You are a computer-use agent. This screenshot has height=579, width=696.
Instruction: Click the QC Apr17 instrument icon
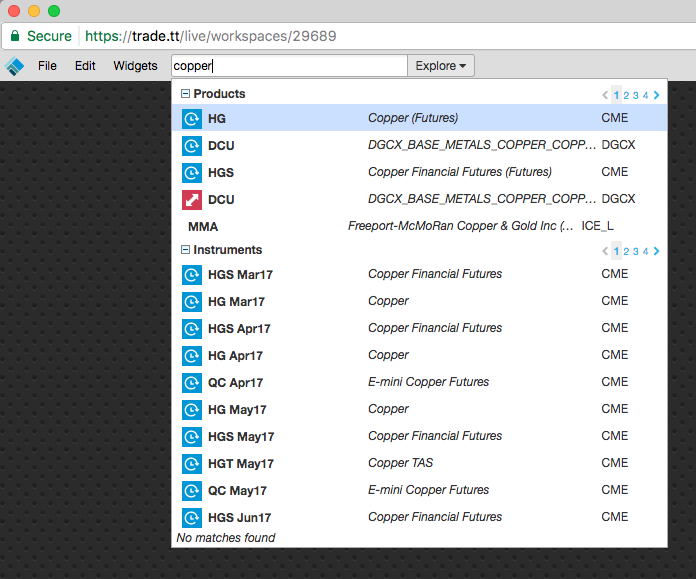[x=192, y=383]
